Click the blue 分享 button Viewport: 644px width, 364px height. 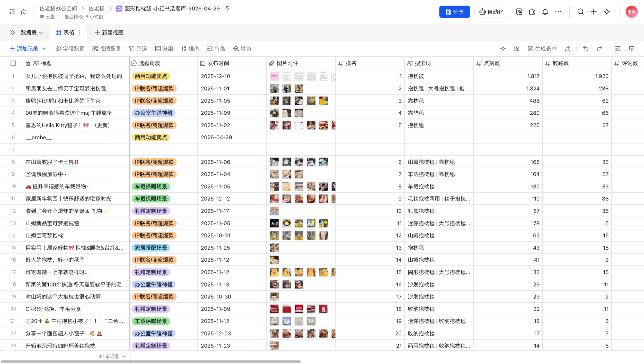[x=454, y=12]
